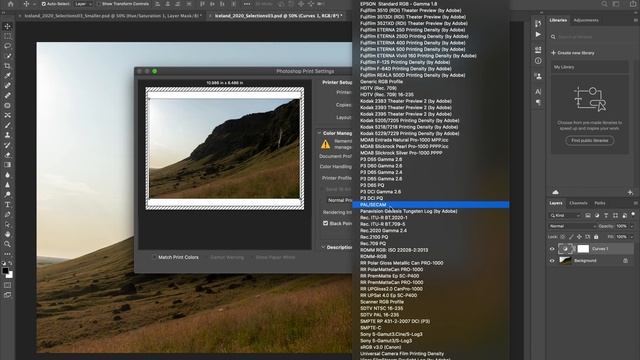Select the Hand tool
The width and height of the screenshot is (640, 360).
tap(7, 234)
